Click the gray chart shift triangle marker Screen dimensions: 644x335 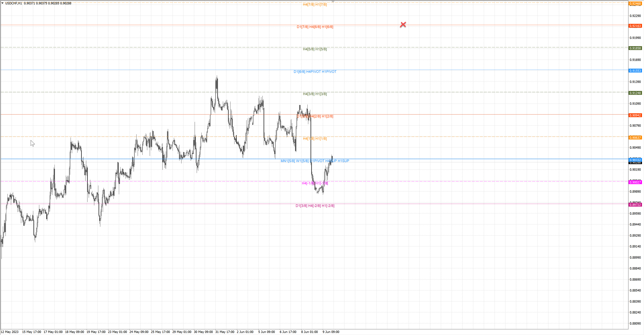point(333,2)
